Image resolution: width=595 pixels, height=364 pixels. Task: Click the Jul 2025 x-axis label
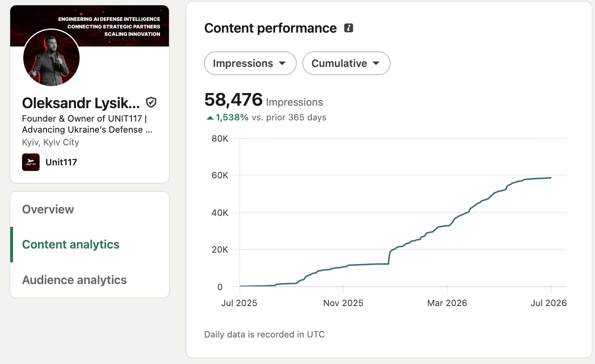(239, 303)
